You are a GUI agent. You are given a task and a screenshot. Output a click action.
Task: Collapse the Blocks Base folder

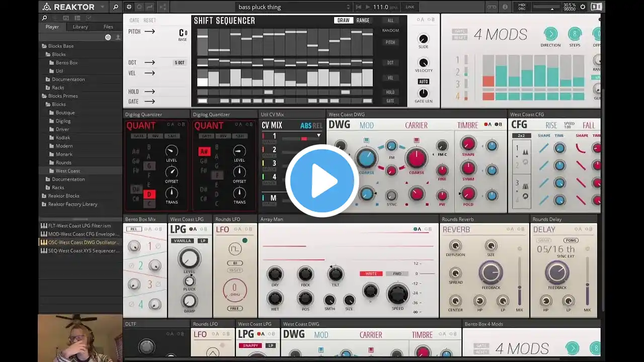pos(44,46)
